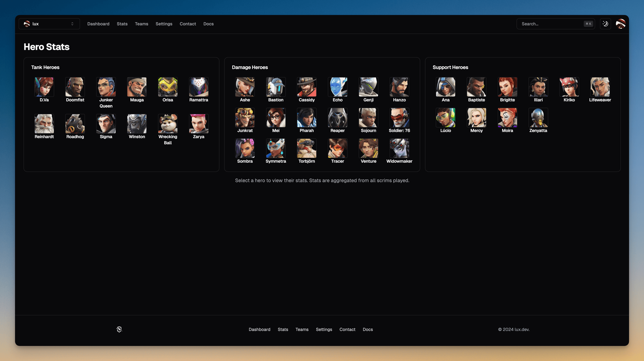Select the Kiriko hero icon
Image resolution: width=644 pixels, height=361 pixels.
569,87
